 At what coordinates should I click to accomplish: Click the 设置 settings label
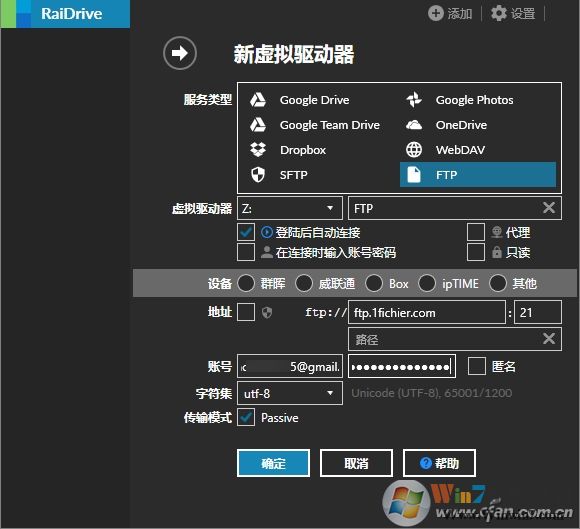tap(523, 14)
